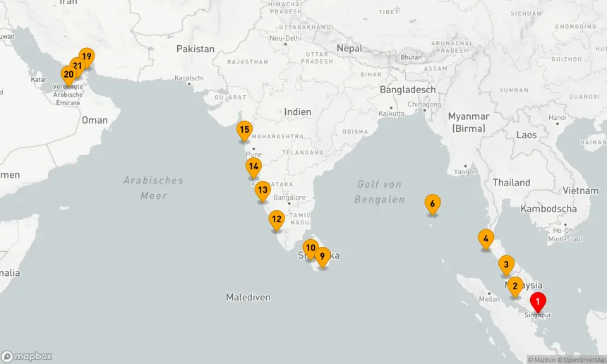Open map marker 12 on India's southwest coast
The height and width of the screenshot is (364, 607).
click(277, 221)
